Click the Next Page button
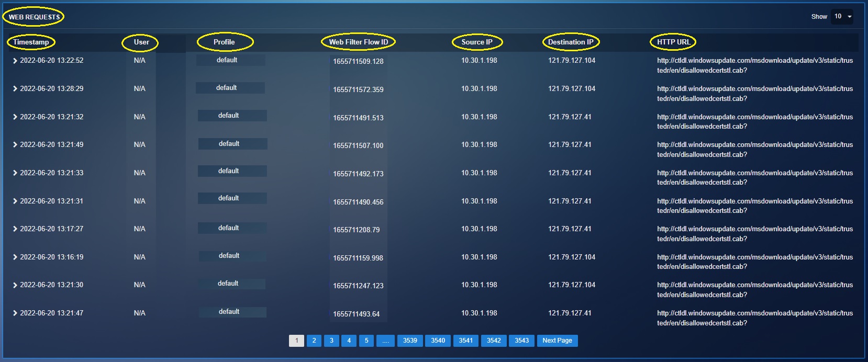 pyautogui.click(x=558, y=341)
